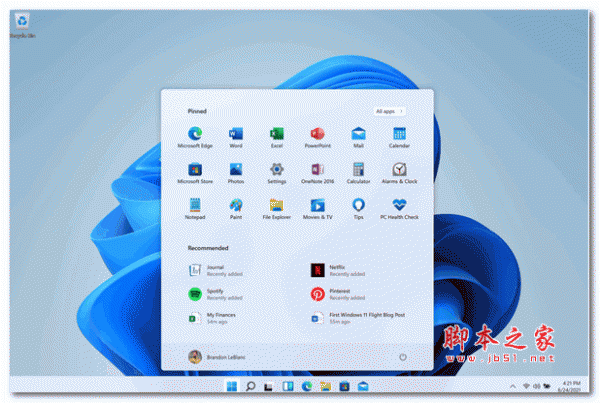The image size is (600, 403).
Task: Open the pinned Calculator app
Action: [x=358, y=172]
